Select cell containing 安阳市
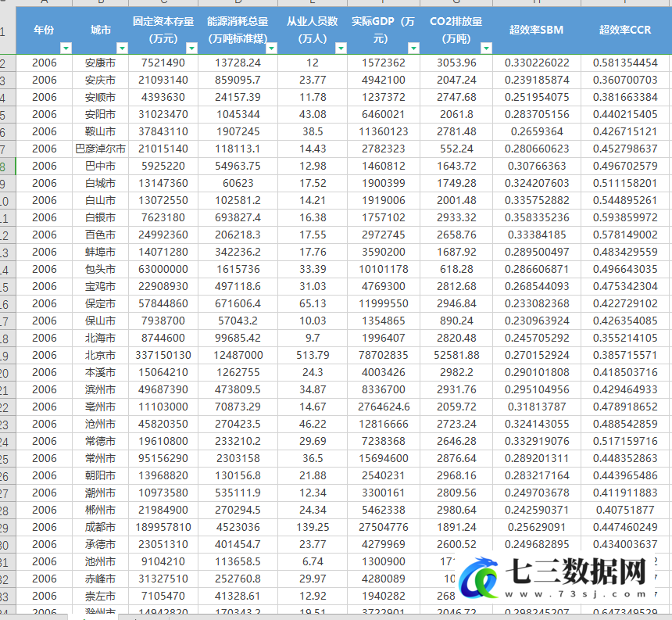Image resolution: width=672 pixels, height=620 pixels. (x=101, y=114)
